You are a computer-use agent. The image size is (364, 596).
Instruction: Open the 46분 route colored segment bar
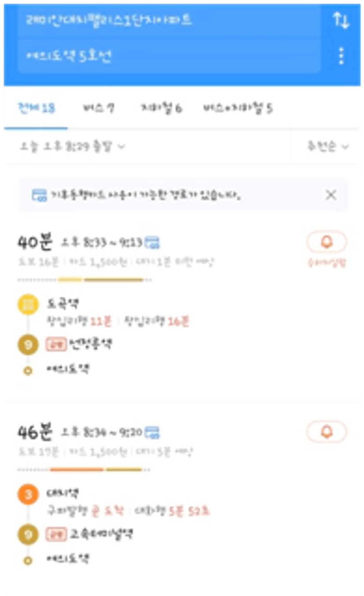click(x=84, y=470)
